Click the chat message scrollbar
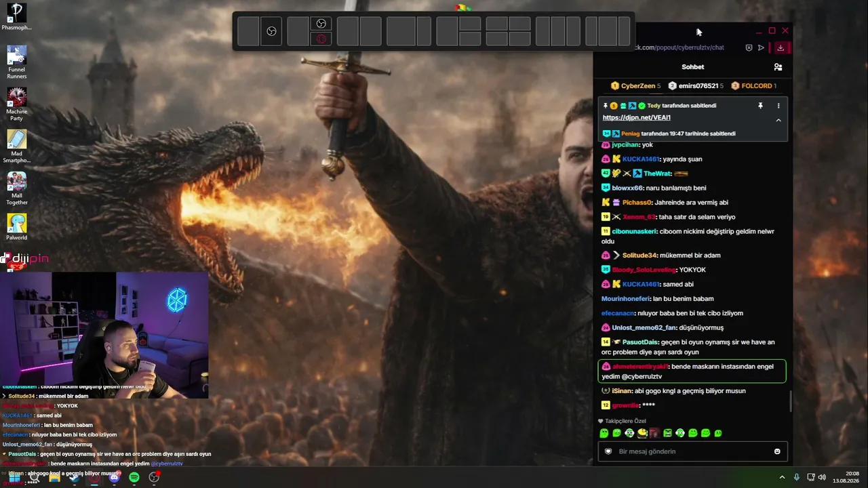 point(790,401)
